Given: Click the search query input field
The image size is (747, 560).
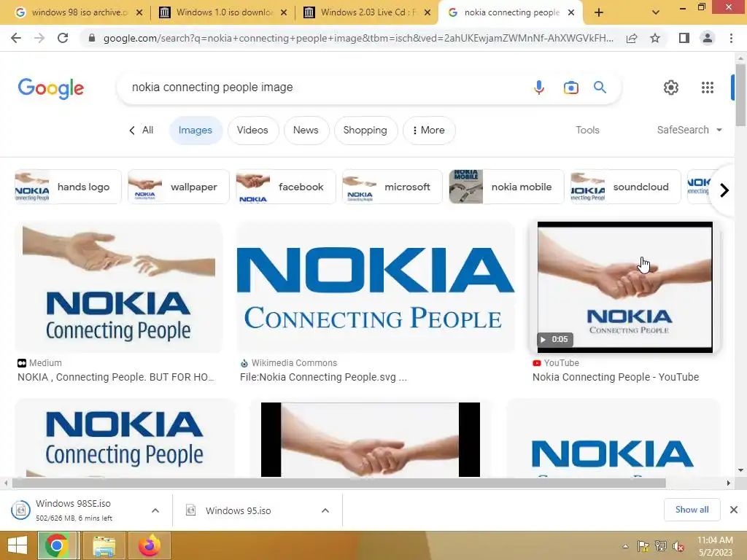Looking at the screenshot, I should pyautogui.click(x=324, y=87).
